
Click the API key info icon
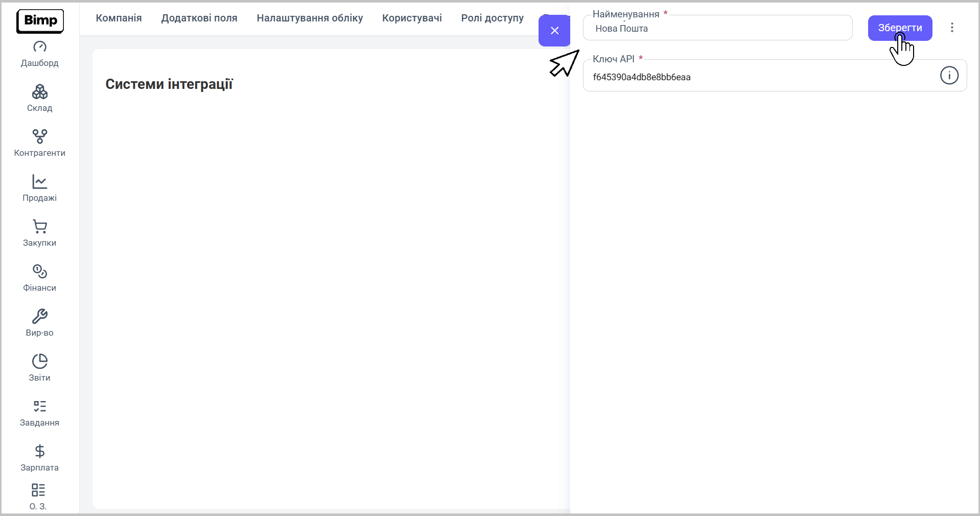pos(949,76)
